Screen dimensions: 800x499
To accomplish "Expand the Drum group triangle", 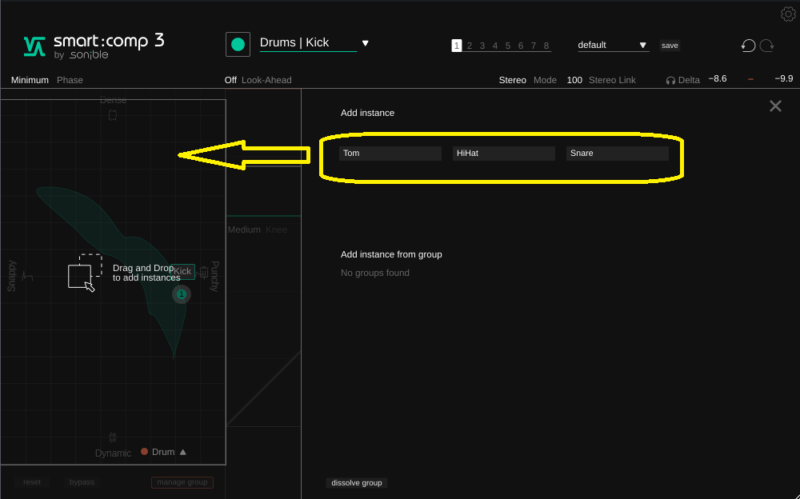I will tap(183, 452).
